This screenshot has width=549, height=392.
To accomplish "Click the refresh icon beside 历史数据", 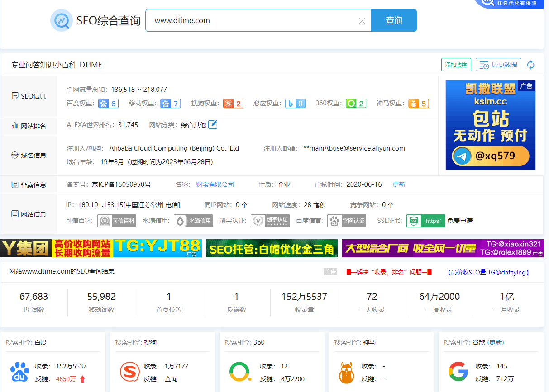I will [531, 65].
